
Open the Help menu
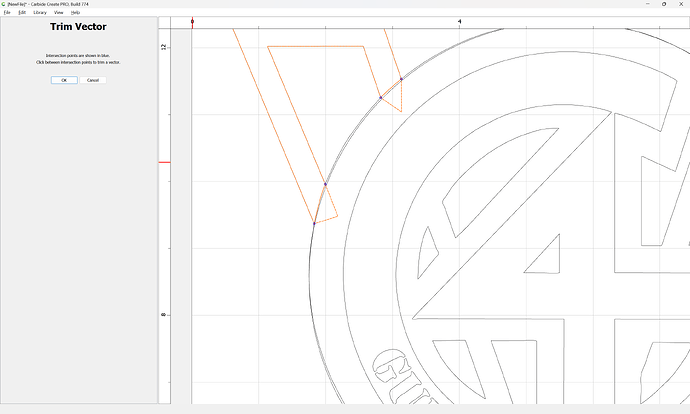75,12
